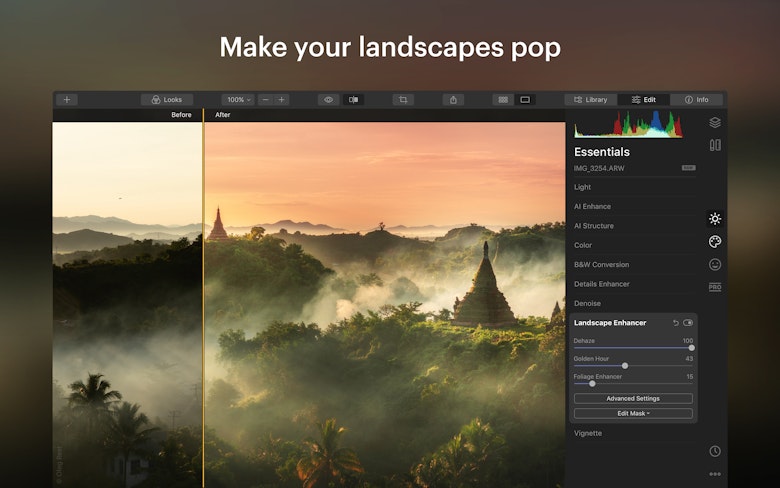The width and height of the screenshot is (780, 488).
Task: Open the 100% zoom level dropdown
Action: 238,99
